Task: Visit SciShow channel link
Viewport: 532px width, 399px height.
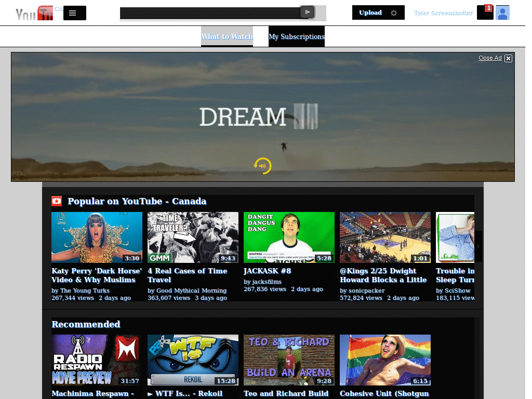Action: pyautogui.click(x=458, y=290)
